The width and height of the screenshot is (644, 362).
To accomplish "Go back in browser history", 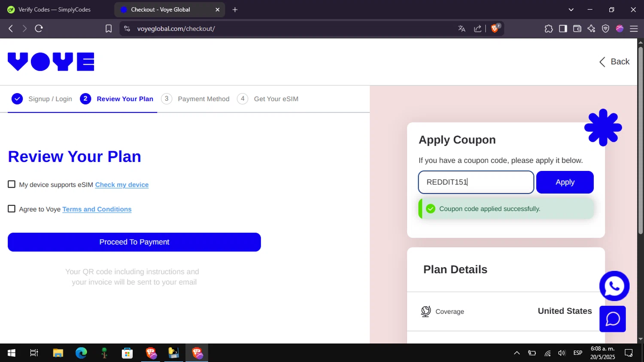I will pyautogui.click(x=11, y=29).
